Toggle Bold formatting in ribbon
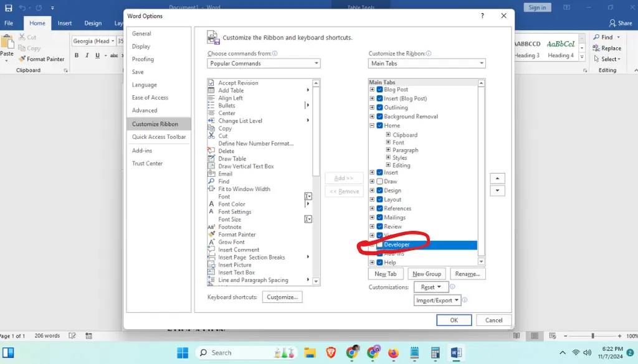The image size is (638, 364). [x=77, y=55]
